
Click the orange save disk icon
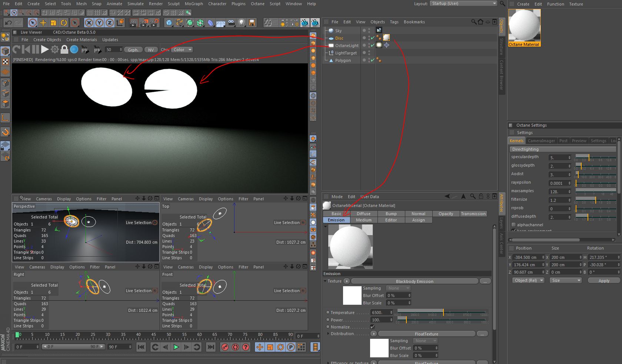coord(252,23)
